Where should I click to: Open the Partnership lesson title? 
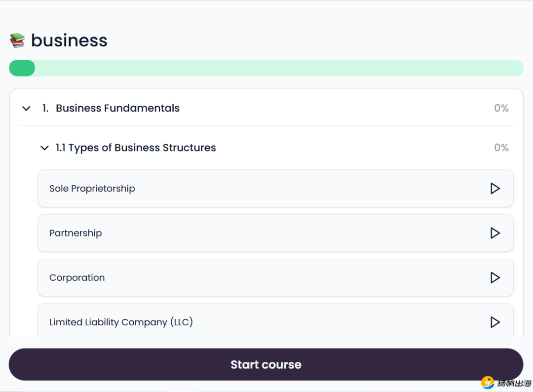tap(76, 233)
